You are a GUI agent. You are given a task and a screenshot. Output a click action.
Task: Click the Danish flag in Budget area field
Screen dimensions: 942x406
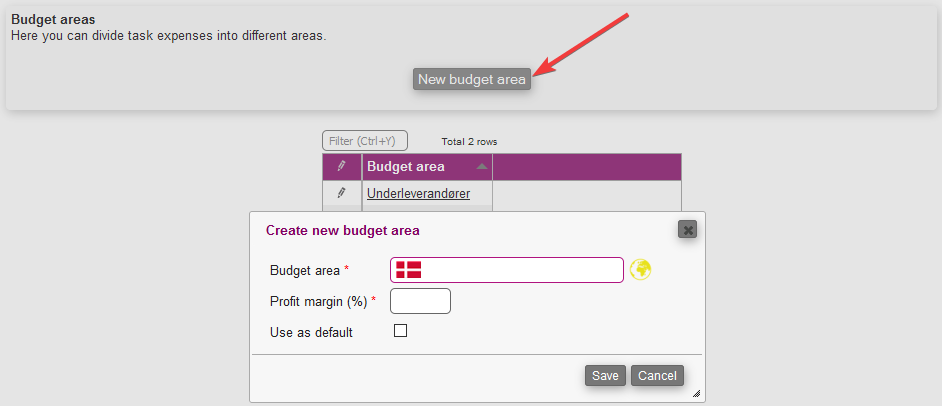click(409, 270)
